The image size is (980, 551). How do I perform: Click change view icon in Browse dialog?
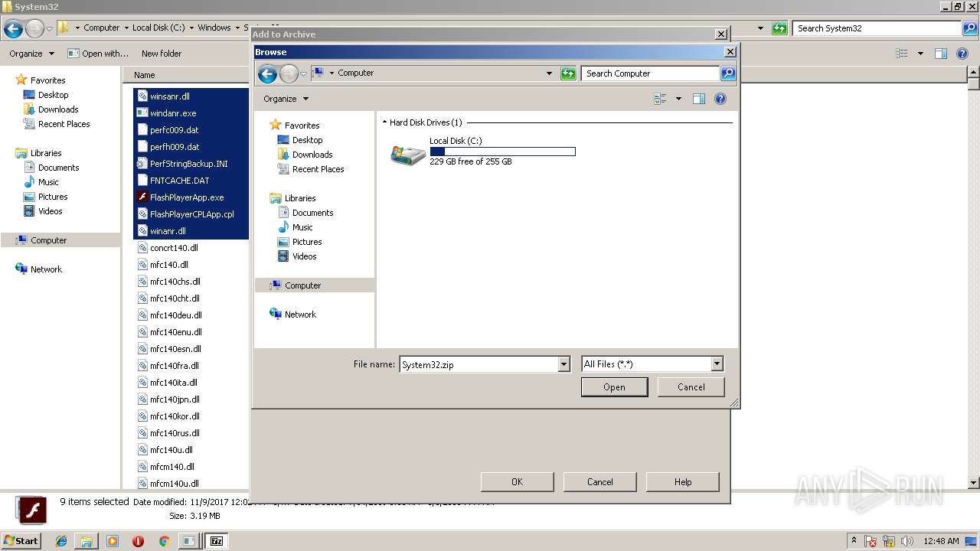tap(660, 99)
